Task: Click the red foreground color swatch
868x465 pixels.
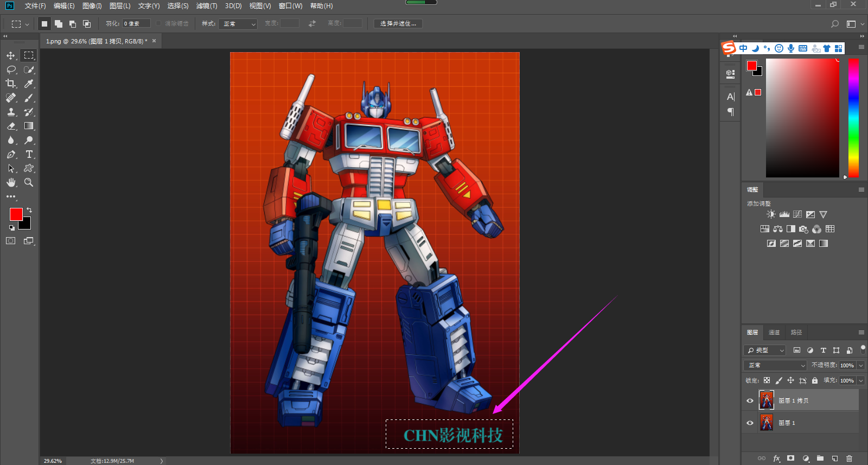Action: click(16, 214)
